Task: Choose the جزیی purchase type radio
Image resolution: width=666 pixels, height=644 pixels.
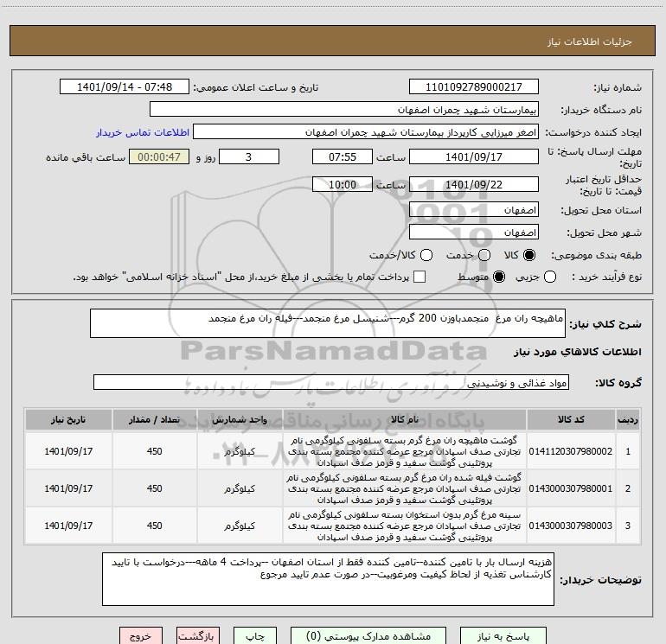Action: (x=549, y=277)
